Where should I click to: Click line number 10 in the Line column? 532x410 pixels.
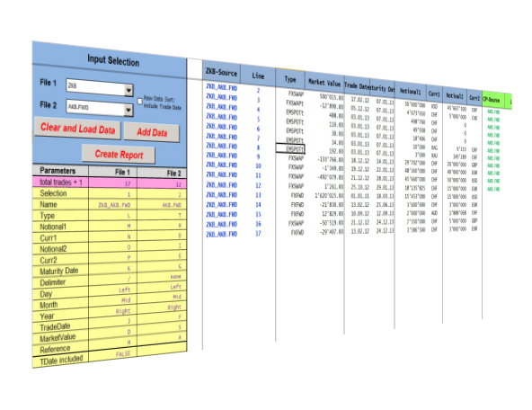[258, 165]
